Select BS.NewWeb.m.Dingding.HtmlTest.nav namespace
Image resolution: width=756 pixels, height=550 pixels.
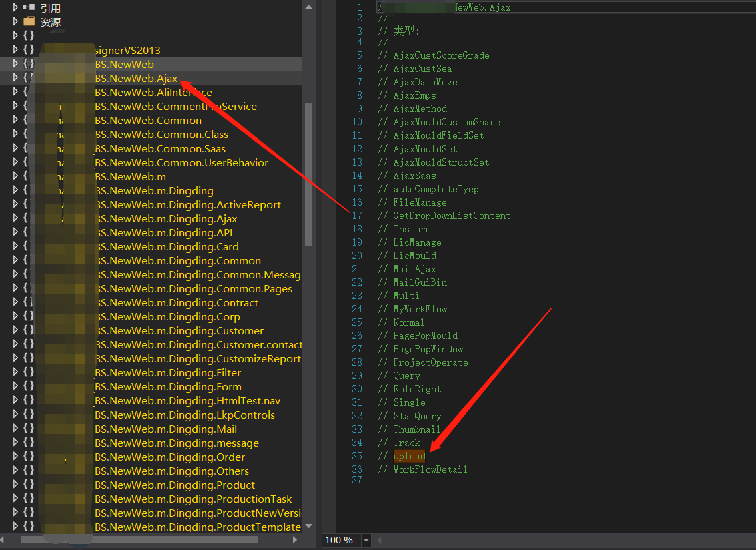coord(187,400)
